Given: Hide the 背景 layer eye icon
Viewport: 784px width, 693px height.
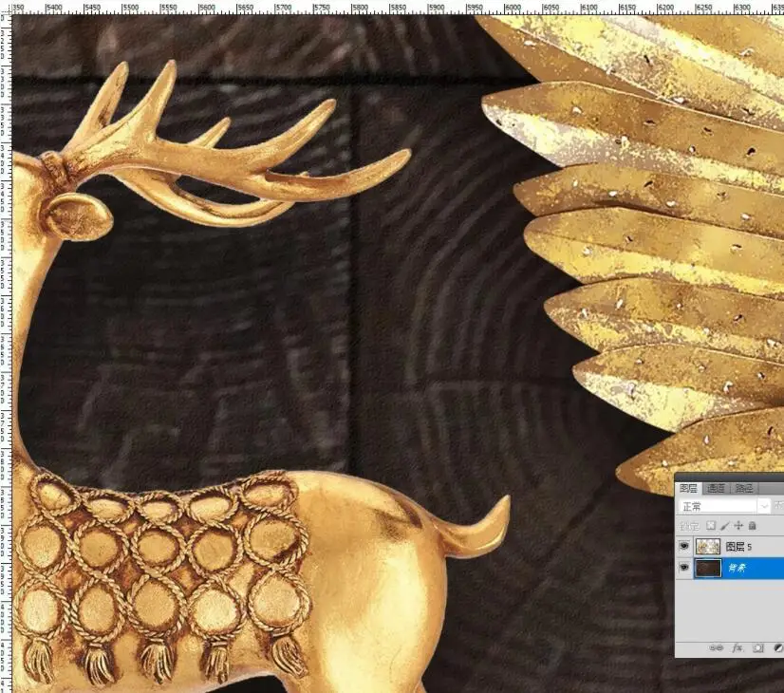Looking at the screenshot, I should coord(683,568).
